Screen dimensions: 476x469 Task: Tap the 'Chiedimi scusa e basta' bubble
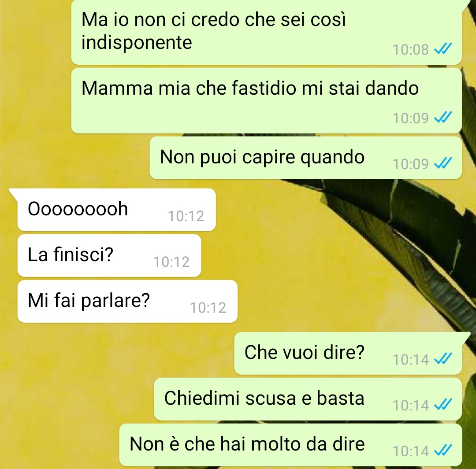point(308,399)
